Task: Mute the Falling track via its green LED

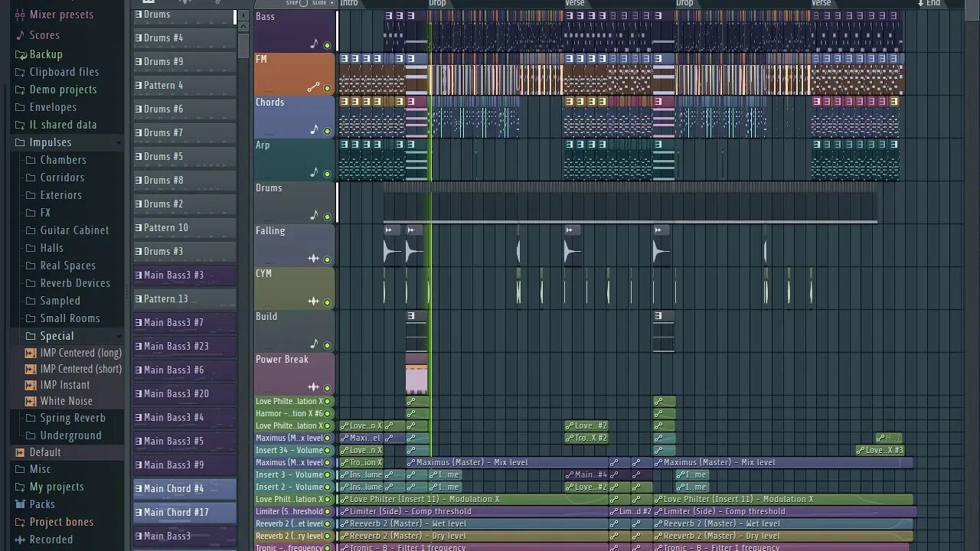Action: coord(327,259)
